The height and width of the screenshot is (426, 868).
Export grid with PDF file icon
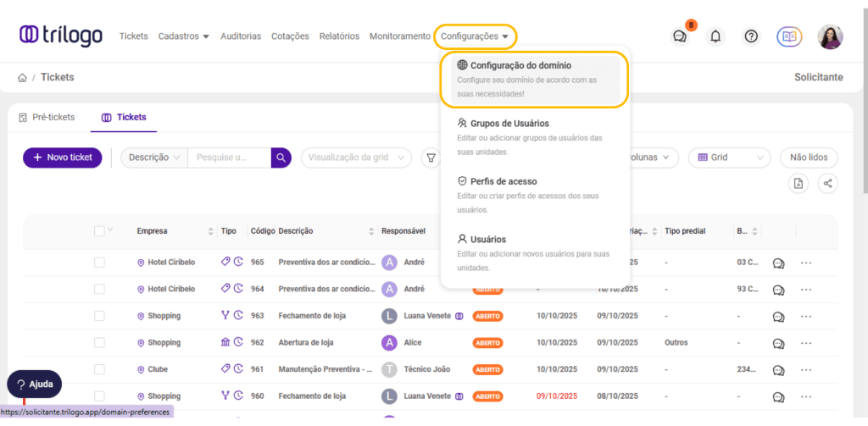(x=798, y=183)
